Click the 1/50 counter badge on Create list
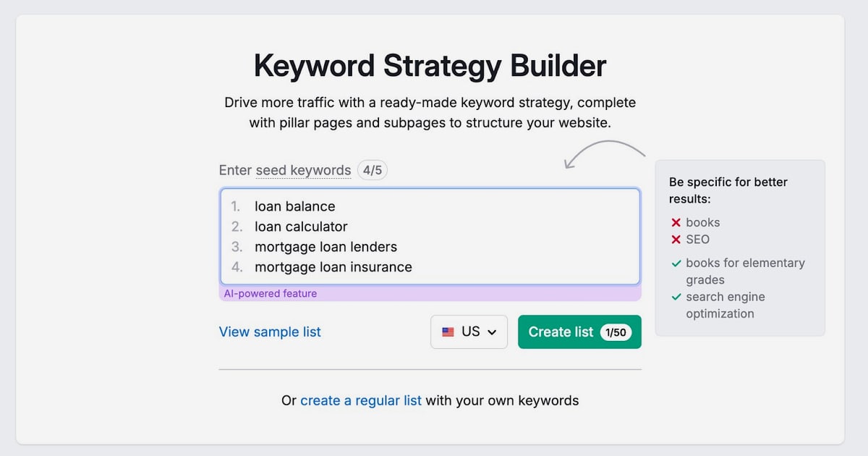 616,332
